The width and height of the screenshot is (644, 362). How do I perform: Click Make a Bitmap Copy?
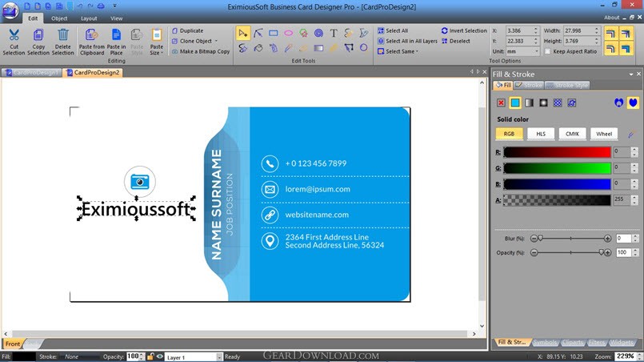201,51
